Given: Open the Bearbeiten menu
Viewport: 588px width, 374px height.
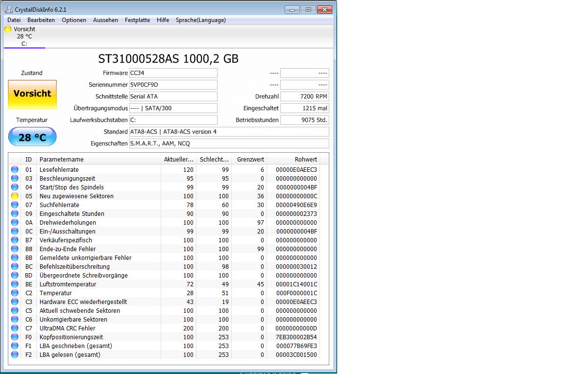Looking at the screenshot, I should coord(41,20).
